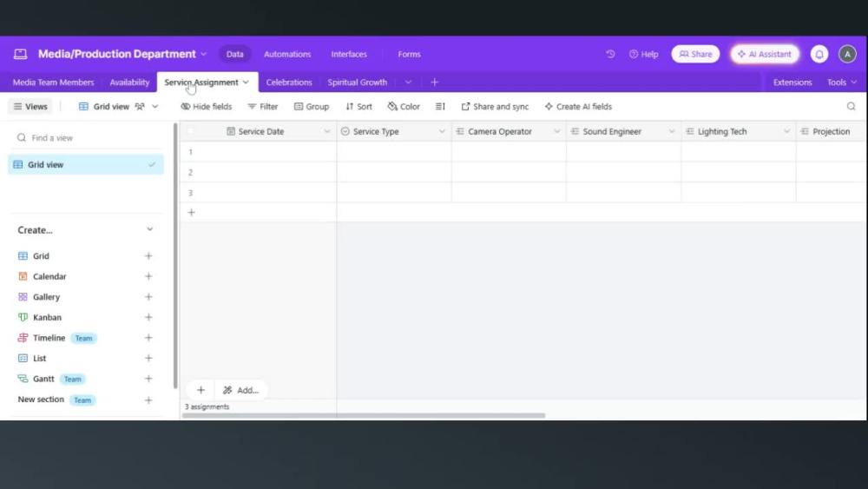Viewport: 868px width, 489px height.
Task: Click the plus next to Grid
Action: pos(148,256)
